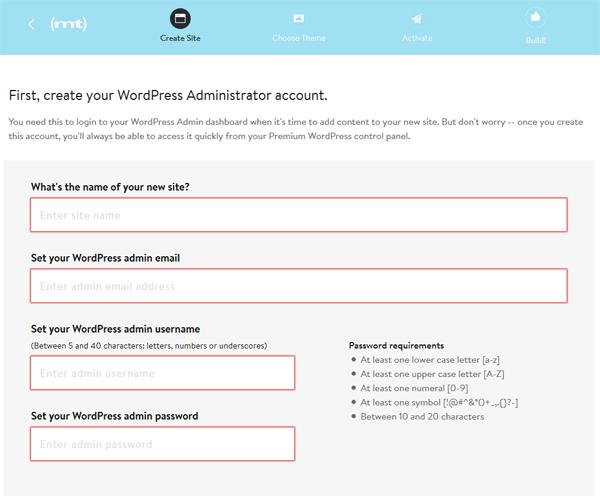Viewport: 600px width, 503px height.
Task: Click the paragraph starting 'You need this to login'
Action: click(x=296, y=129)
